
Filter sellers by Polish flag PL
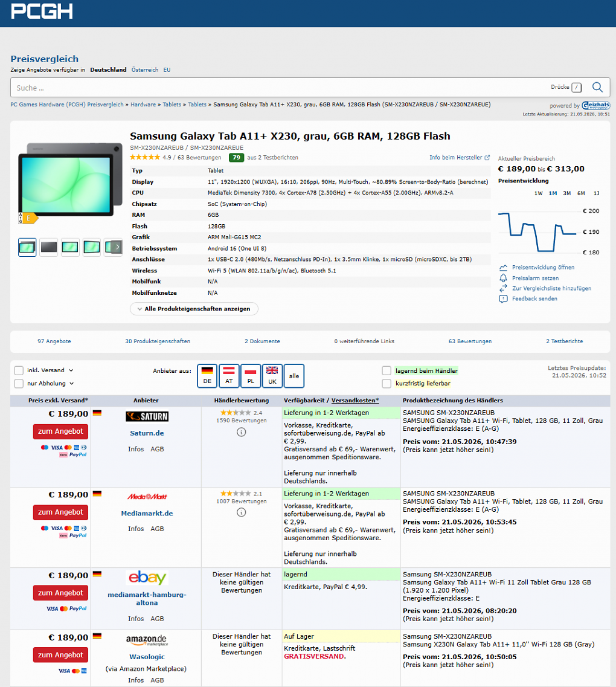pyautogui.click(x=251, y=376)
